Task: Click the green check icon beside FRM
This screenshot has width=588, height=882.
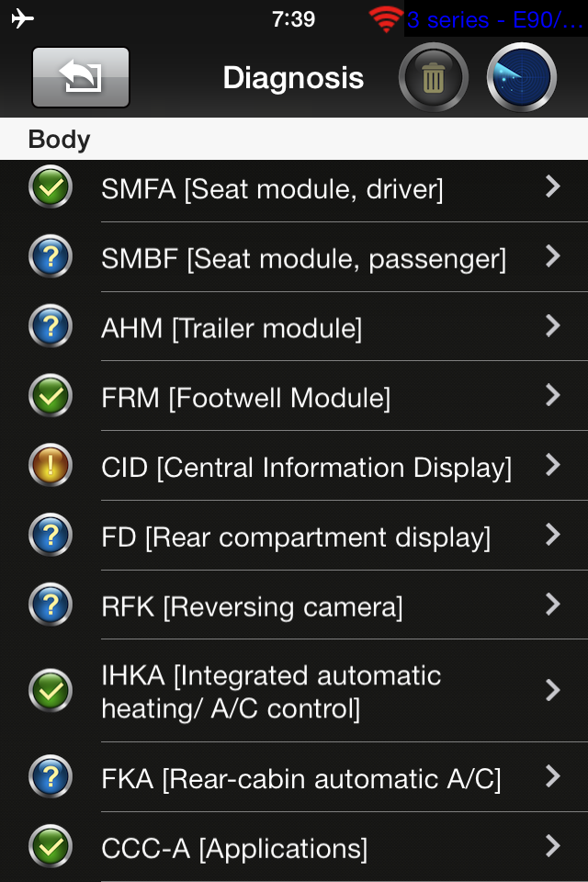Action: (51, 397)
